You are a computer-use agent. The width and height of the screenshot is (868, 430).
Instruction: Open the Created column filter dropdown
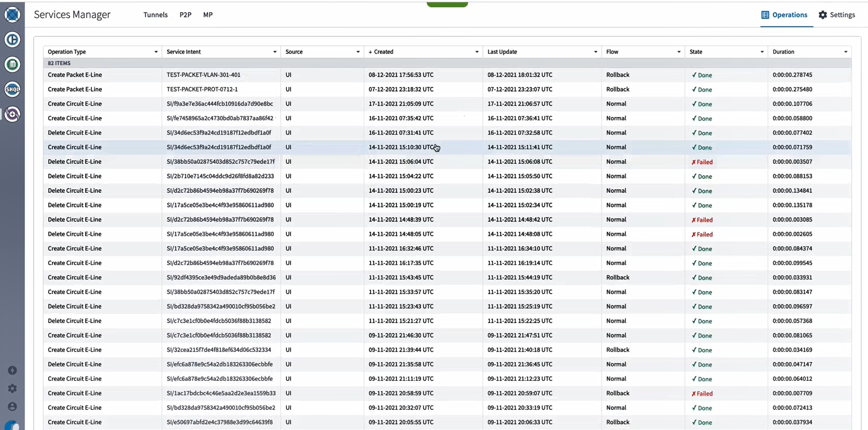click(x=477, y=52)
